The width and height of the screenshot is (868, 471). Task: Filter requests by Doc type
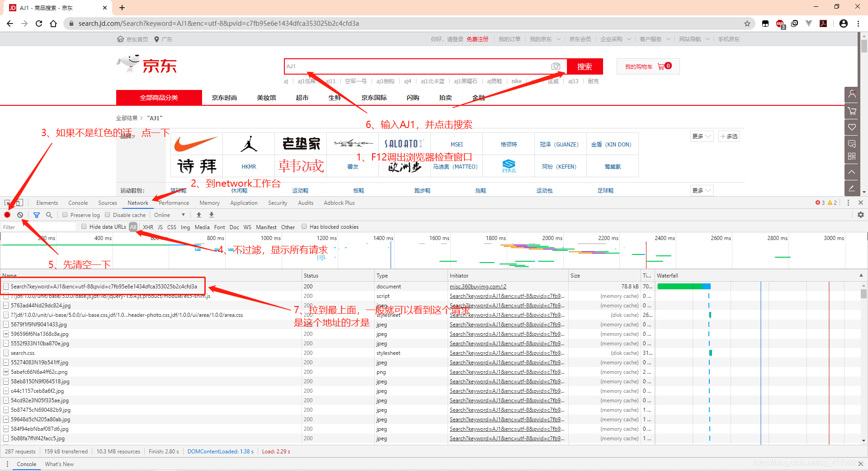(x=234, y=227)
